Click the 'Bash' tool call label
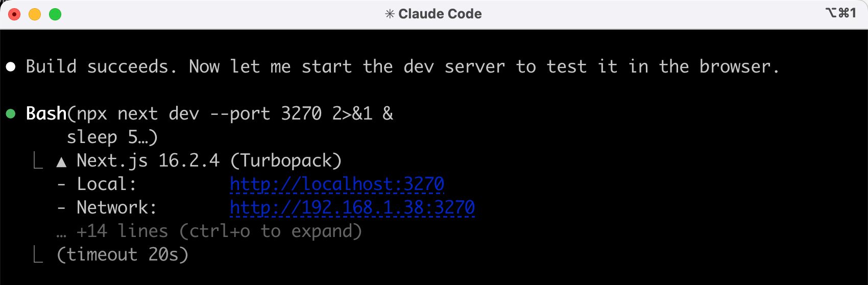Viewport: 868px width, 285px height. point(46,113)
